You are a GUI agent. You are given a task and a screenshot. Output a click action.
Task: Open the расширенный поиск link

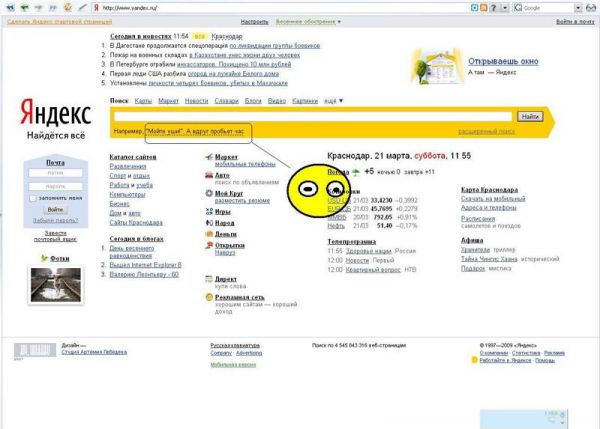coord(486,131)
